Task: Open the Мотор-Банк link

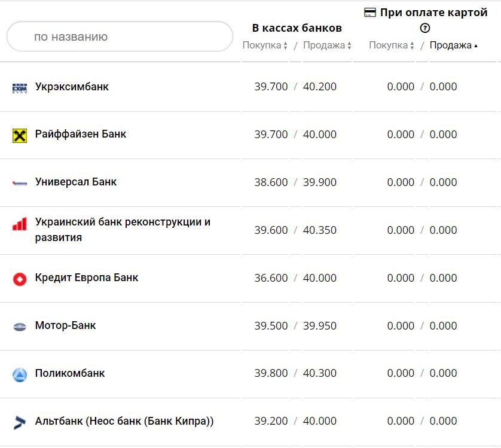Action: [65, 325]
